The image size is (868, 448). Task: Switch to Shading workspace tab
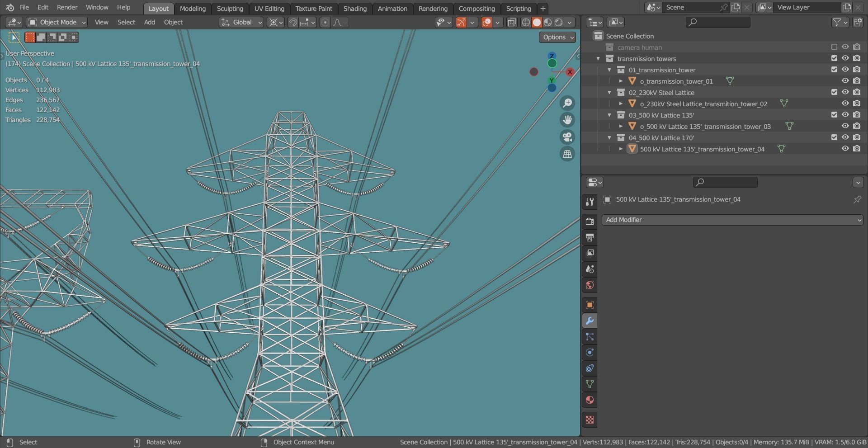click(355, 9)
